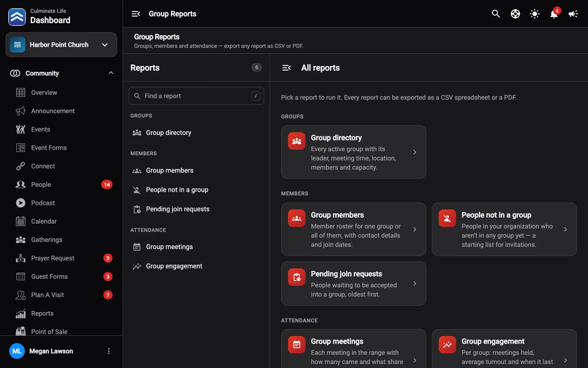The height and width of the screenshot is (368, 588).
Task: Open notifications bell with 4 badge
Action: point(554,14)
